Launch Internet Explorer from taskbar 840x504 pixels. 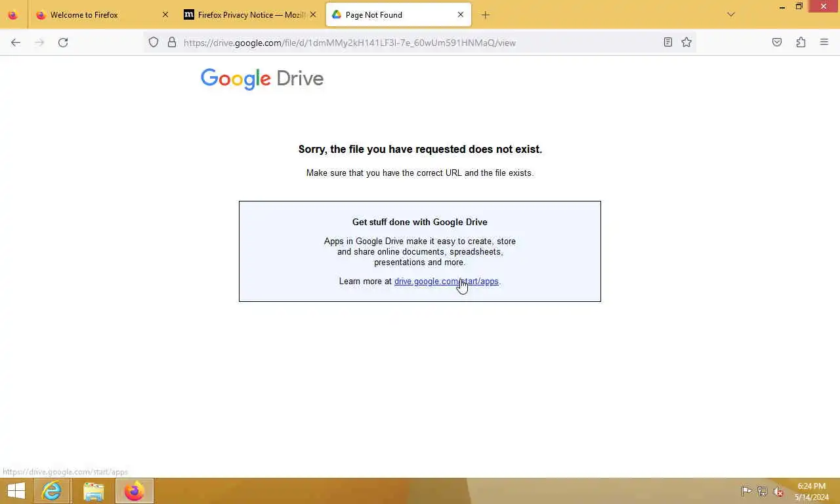pos(51,491)
